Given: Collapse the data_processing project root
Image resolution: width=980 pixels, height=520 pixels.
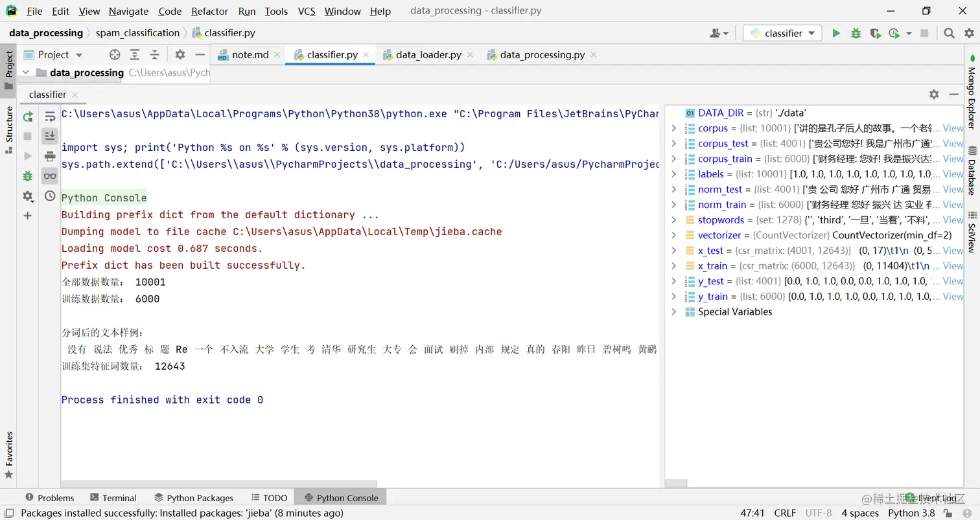Looking at the screenshot, I should (x=26, y=73).
